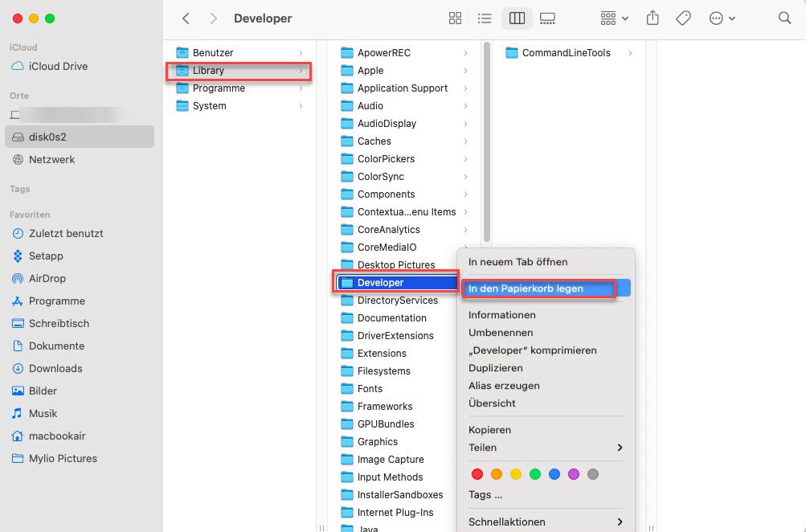
Task: Open the Schnellaktionen submenu
Action: coord(546,522)
